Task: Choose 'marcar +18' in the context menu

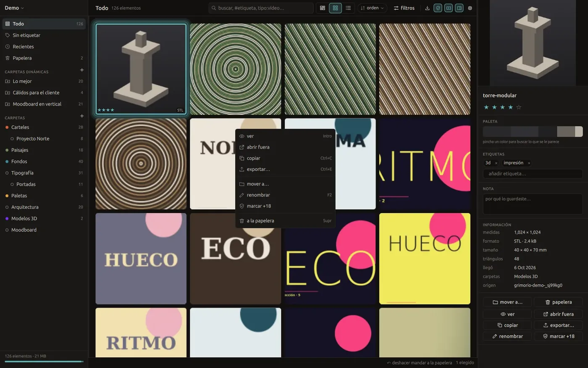Action: 285,206
